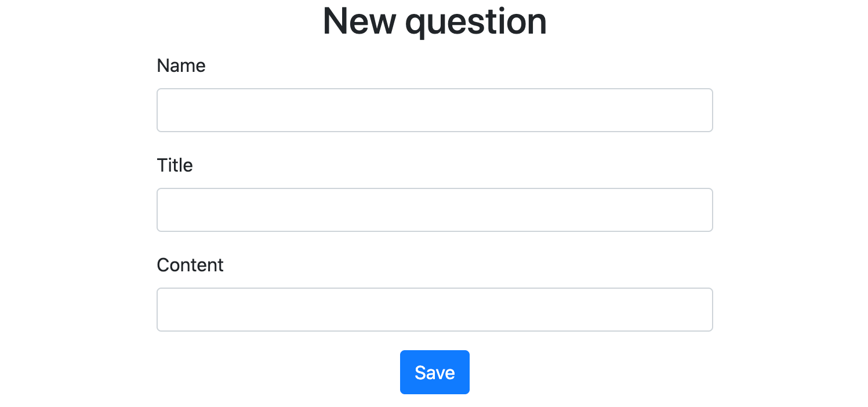Image resolution: width=868 pixels, height=407 pixels.
Task: Select the Content input field
Action: point(434,310)
